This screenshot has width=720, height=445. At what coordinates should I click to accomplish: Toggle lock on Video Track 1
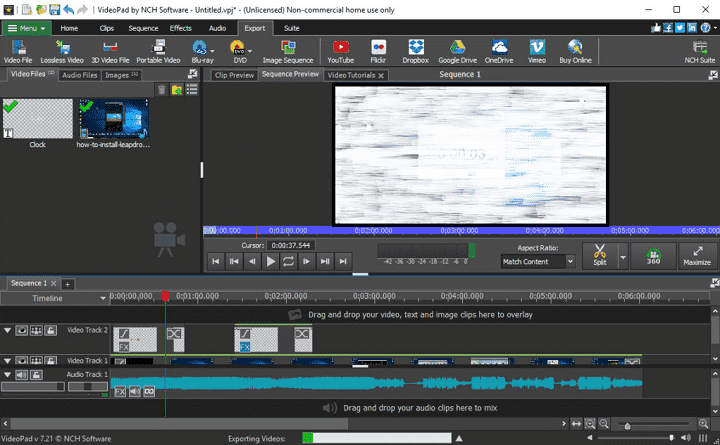pos(51,361)
